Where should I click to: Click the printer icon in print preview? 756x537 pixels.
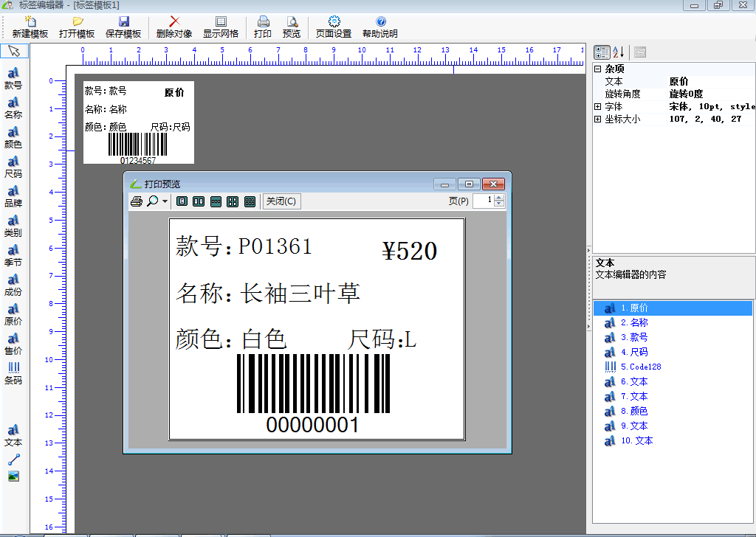(x=136, y=201)
